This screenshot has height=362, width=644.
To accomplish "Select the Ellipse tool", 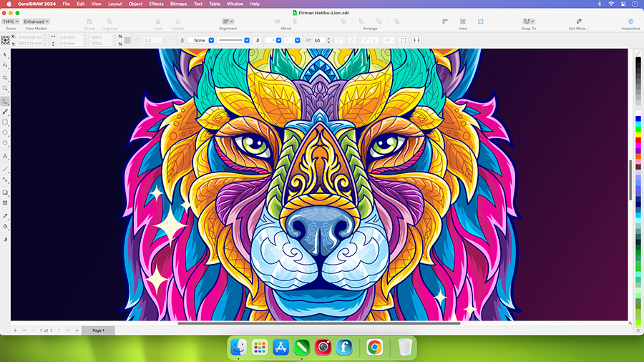I will (x=5, y=132).
